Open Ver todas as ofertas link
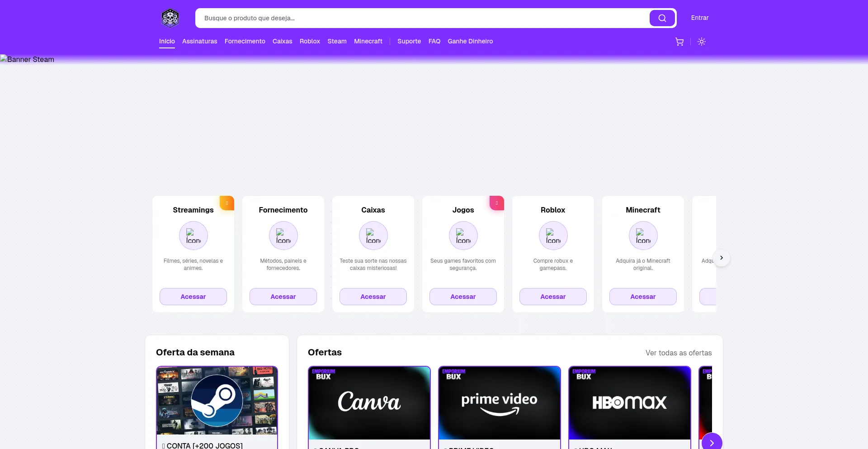This screenshot has width=868, height=449. [679, 353]
